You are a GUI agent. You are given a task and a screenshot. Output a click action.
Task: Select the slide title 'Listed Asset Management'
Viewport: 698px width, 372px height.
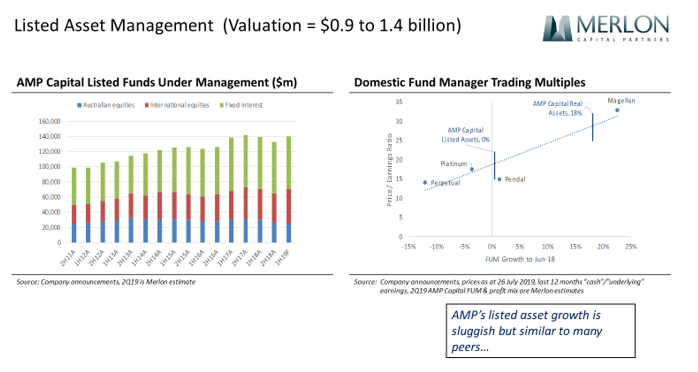114,25
